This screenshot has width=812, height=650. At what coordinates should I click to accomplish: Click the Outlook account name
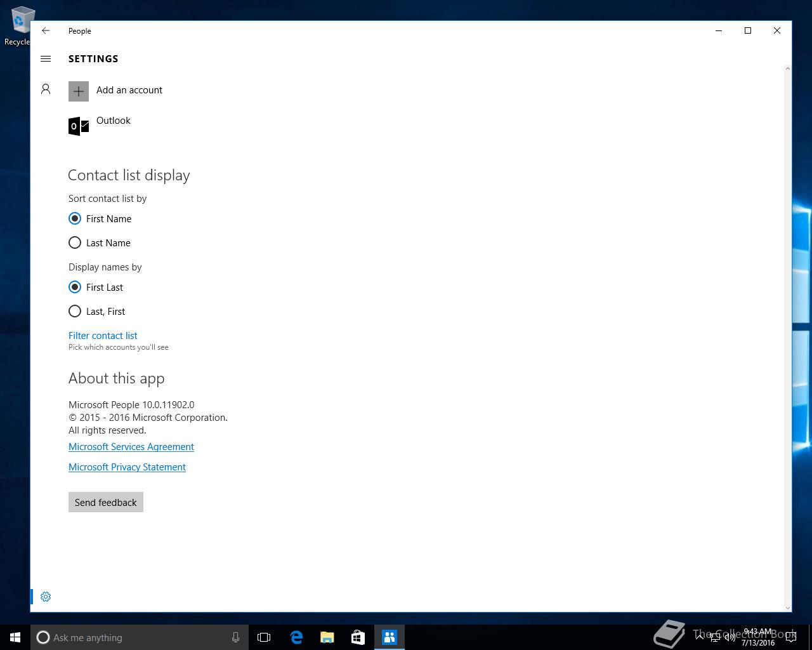click(x=114, y=121)
